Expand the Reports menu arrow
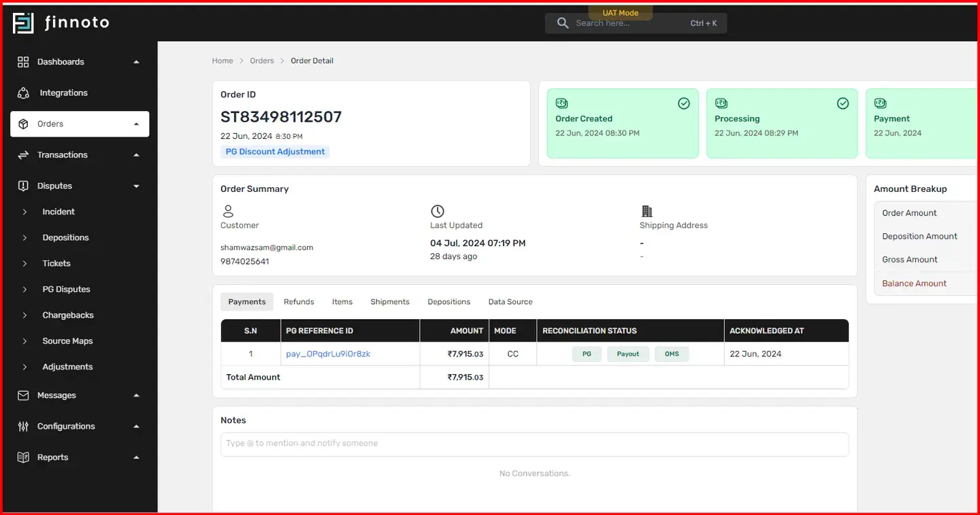Viewport: 980px width, 515px height. point(136,458)
